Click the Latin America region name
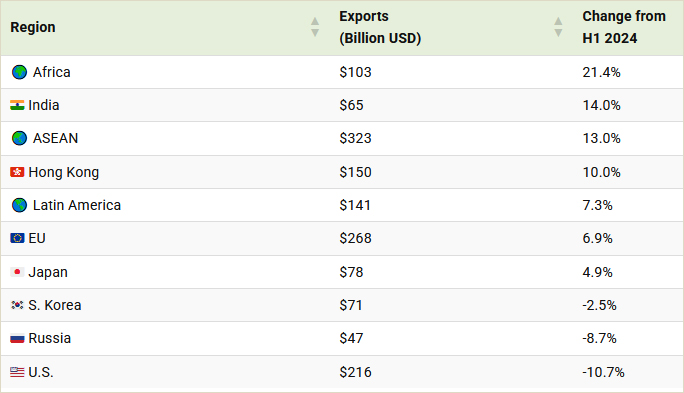The image size is (684, 393). 77,205
